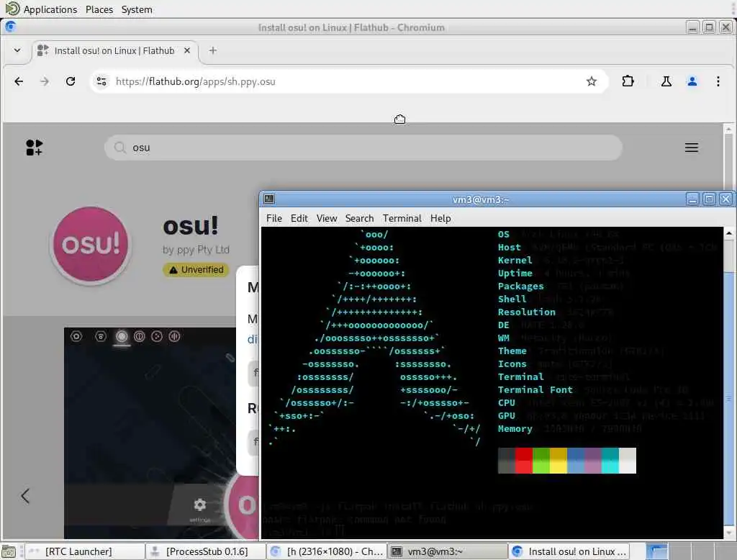Viewport: 737px width, 560px height.
Task: Open the Places menu
Action: (x=99, y=9)
